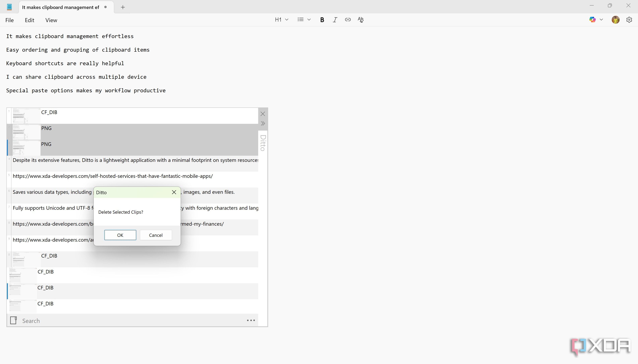Toggle italic formatting in Notepad toolbar

(x=335, y=20)
